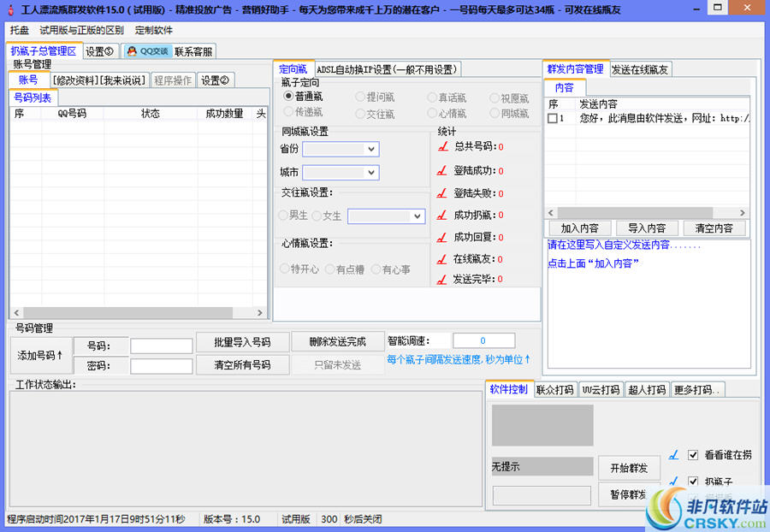Select the 交往瓶 radio option
The height and width of the screenshot is (532, 770).
360,114
